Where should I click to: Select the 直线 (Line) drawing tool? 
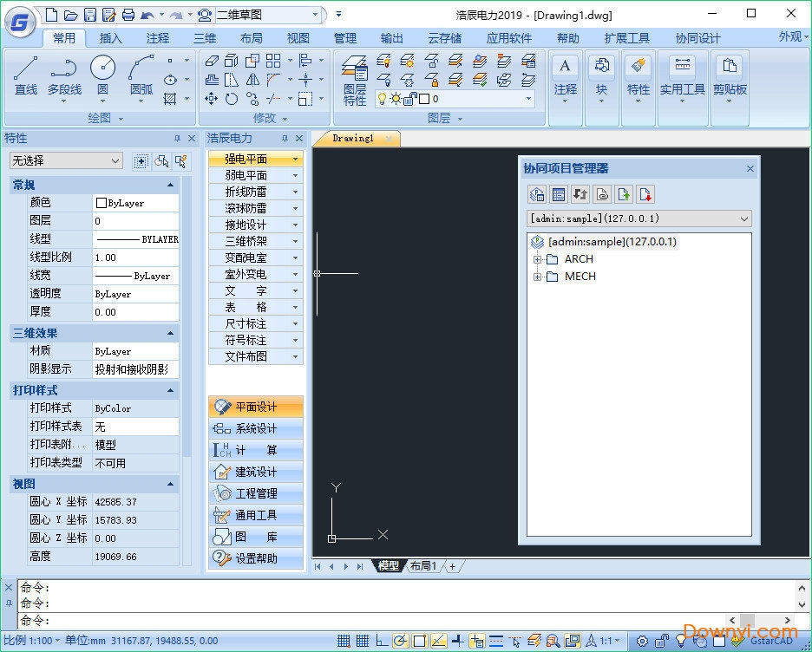(26, 75)
